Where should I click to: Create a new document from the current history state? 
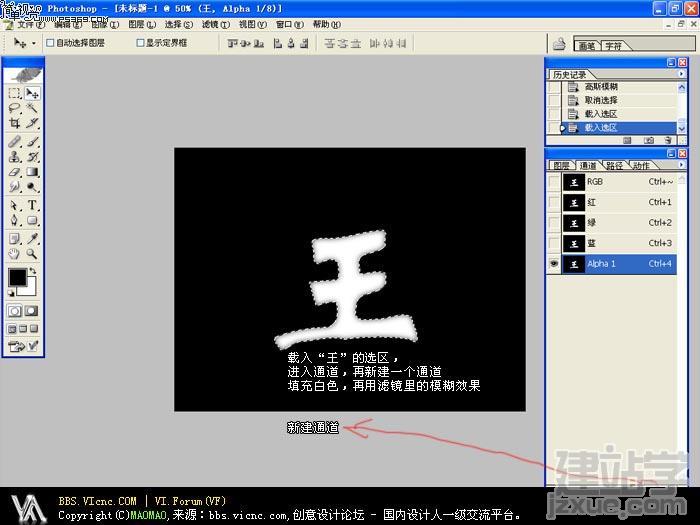pyautogui.click(x=627, y=140)
